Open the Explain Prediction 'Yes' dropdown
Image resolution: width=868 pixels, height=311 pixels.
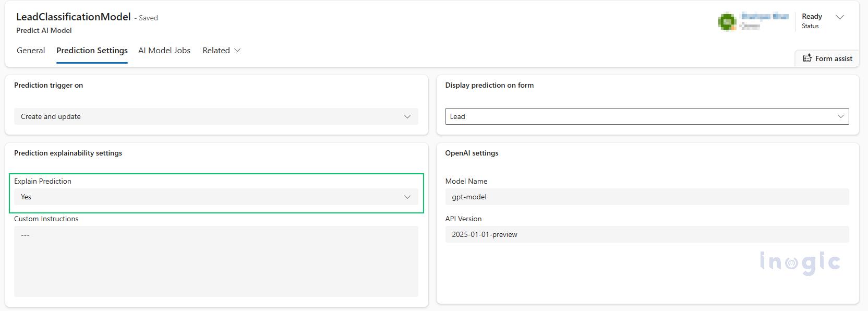[x=209, y=197]
